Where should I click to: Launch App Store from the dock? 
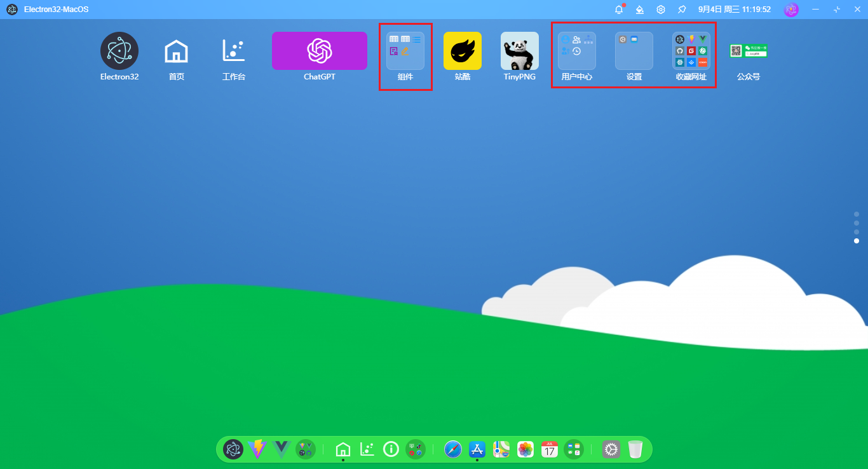[x=477, y=449]
